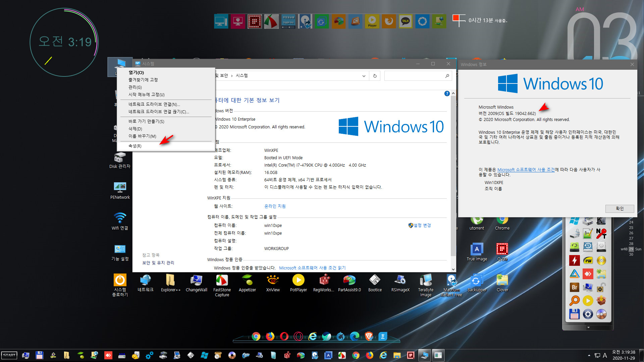Choose 관리(G) from the context menu

pyautogui.click(x=166, y=87)
